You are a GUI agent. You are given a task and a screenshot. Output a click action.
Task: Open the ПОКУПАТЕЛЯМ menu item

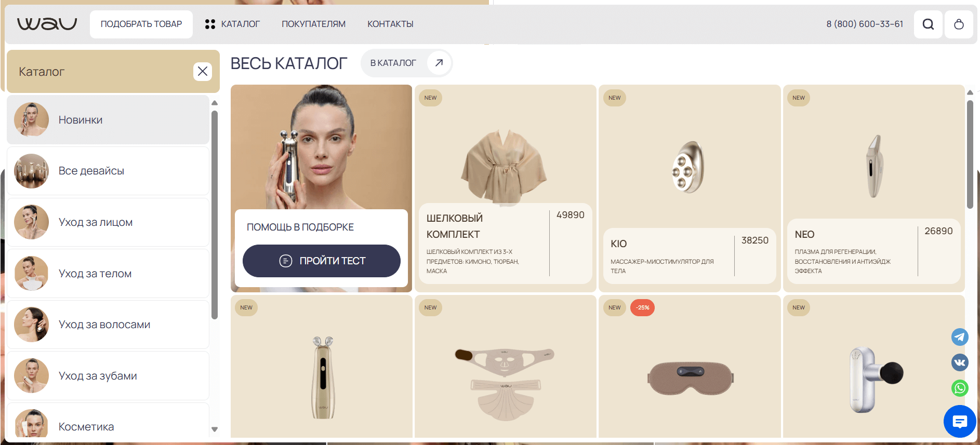[313, 24]
